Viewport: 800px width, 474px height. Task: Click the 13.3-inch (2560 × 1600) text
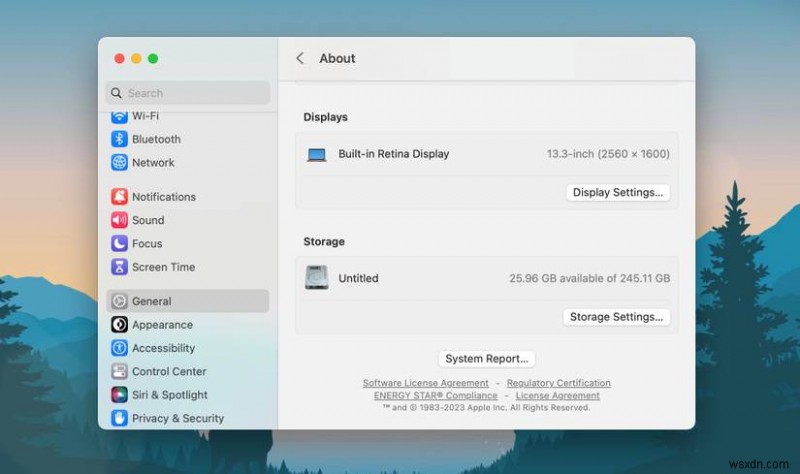pyautogui.click(x=608, y=154)
